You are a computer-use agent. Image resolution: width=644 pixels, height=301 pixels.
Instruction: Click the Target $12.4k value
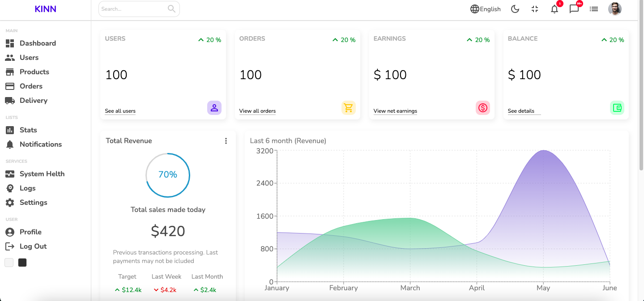coord(128,290)
